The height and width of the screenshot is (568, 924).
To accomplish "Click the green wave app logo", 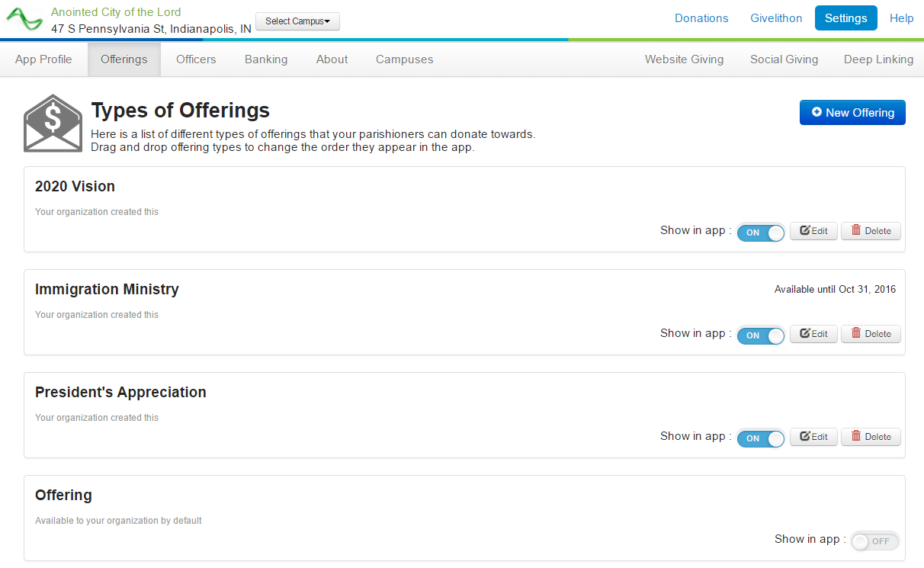I will tap(24, 19).
